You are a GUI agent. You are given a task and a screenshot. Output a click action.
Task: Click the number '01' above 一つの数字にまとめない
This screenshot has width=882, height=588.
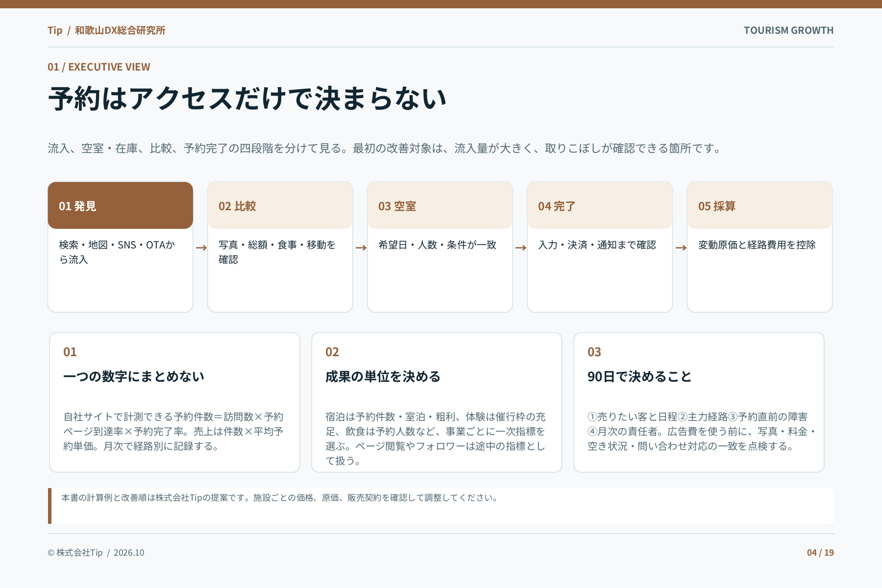pos(70,352)
